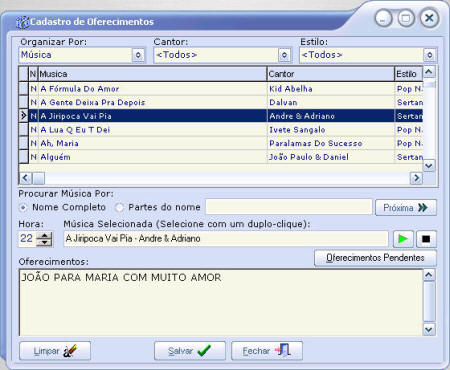Viewport: 450px width, 370px height.
Task: Play the selected music with green arrow
Action: coord(403,239)
